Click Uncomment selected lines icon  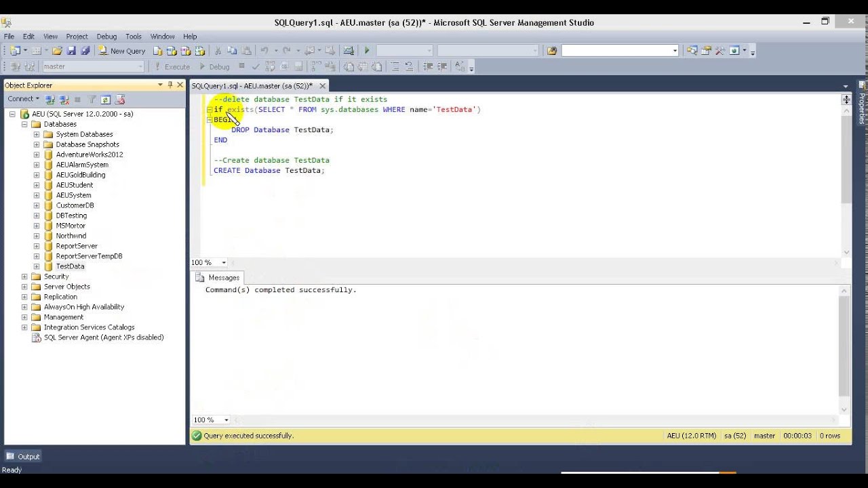tap(408, 66)
